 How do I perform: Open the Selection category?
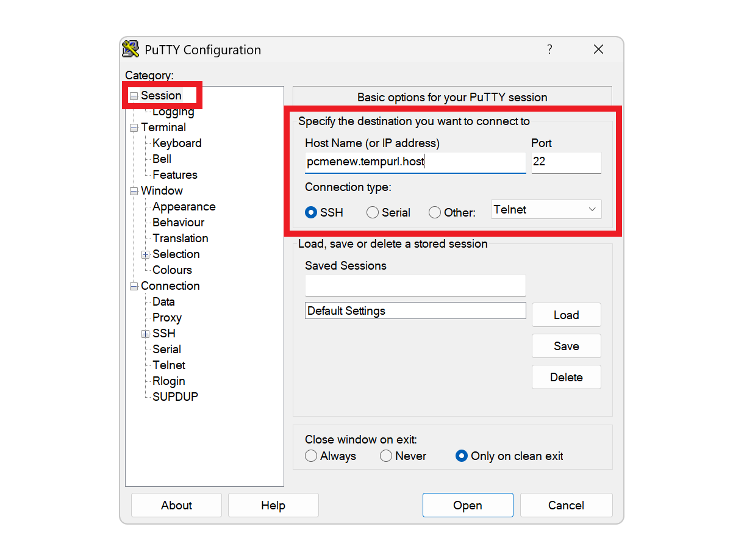(176, 254)
